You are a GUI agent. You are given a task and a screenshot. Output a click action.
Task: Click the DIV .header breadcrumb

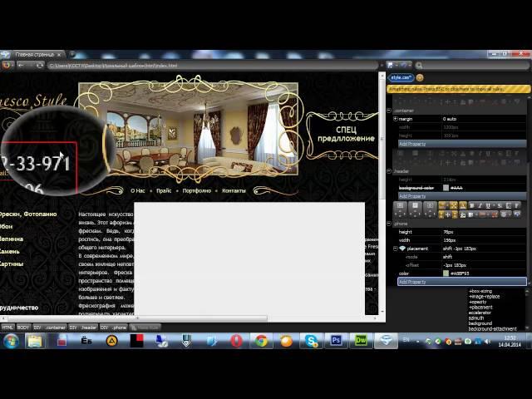tap(83, 328)
